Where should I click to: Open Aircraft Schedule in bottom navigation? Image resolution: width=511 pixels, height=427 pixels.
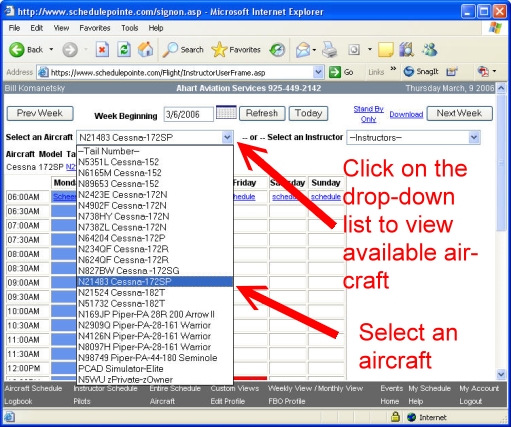point(33,388)
